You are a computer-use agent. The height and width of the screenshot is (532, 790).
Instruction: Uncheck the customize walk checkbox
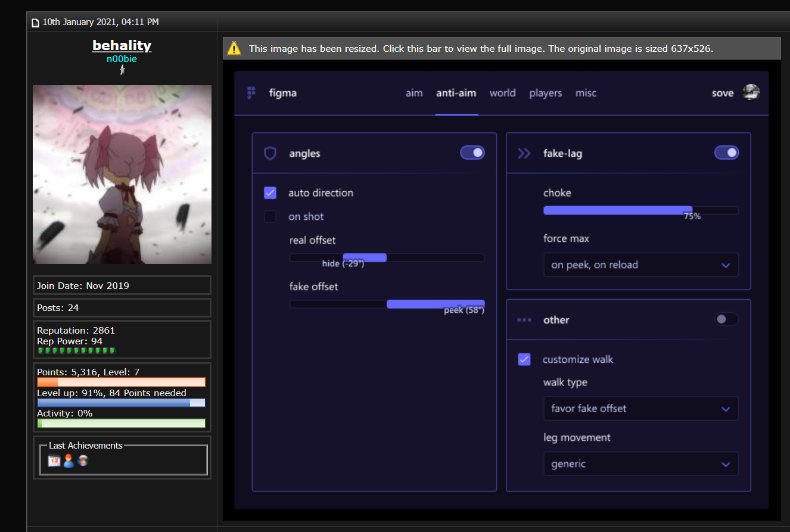524,359
